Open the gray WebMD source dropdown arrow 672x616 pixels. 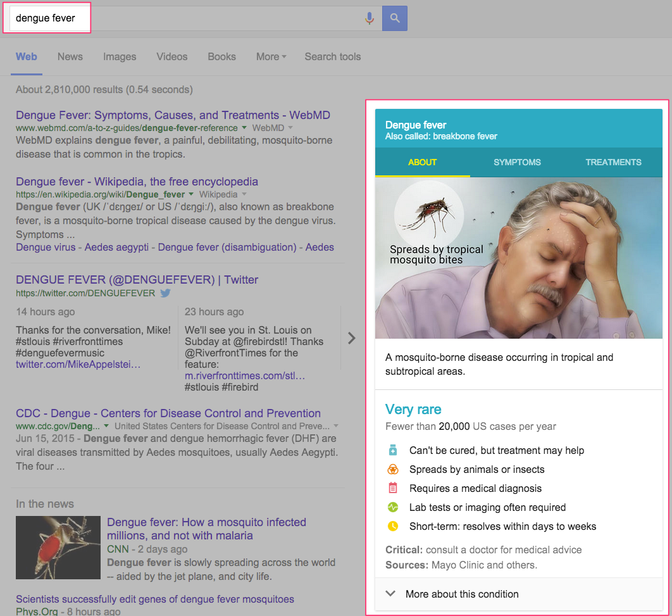point(290,128)
